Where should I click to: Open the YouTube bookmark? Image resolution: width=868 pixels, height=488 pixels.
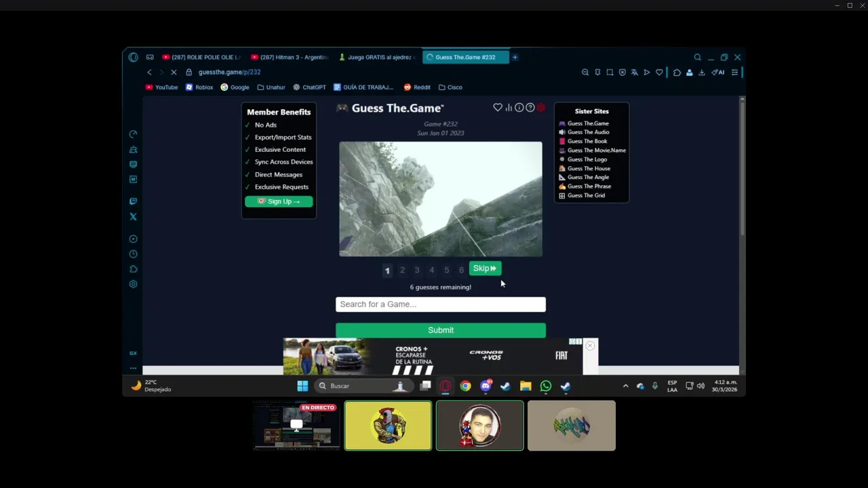pyautogui.click(x=161, y=87)
